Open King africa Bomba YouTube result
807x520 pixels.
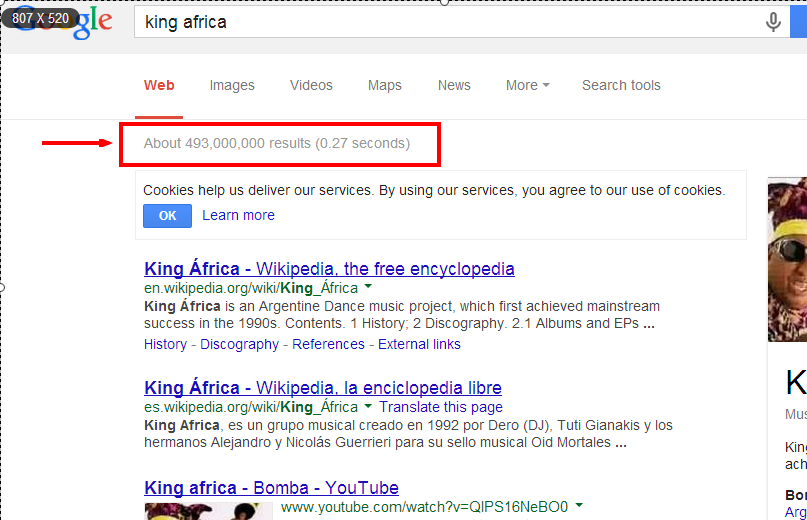271,488
